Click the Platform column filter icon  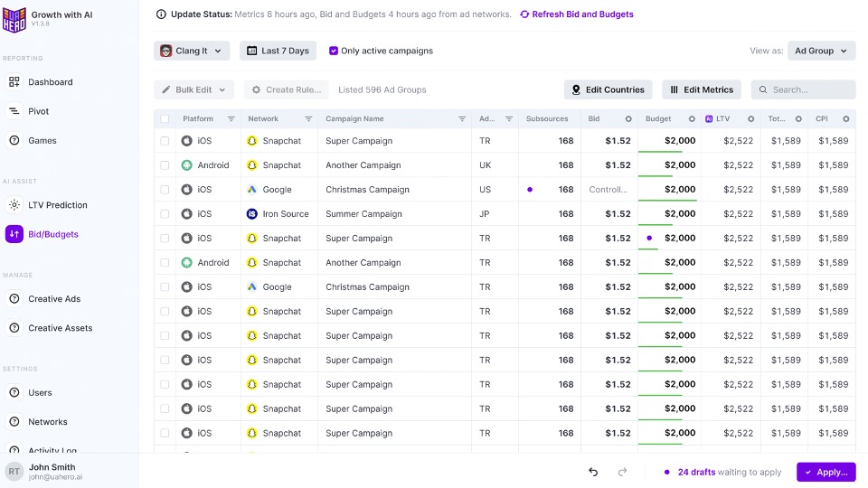pos(231,119)
